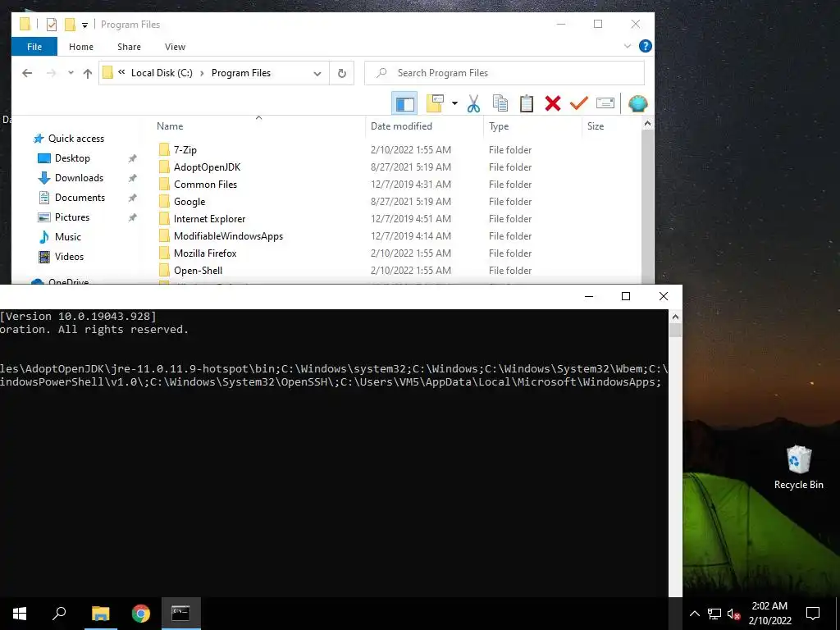Open Explorer Help question mark icon
840x630 pixels.
coord(645,46)
